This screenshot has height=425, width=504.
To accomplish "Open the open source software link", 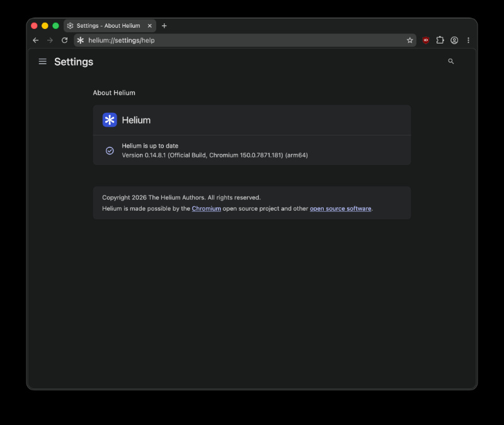I will pos(340,209).
